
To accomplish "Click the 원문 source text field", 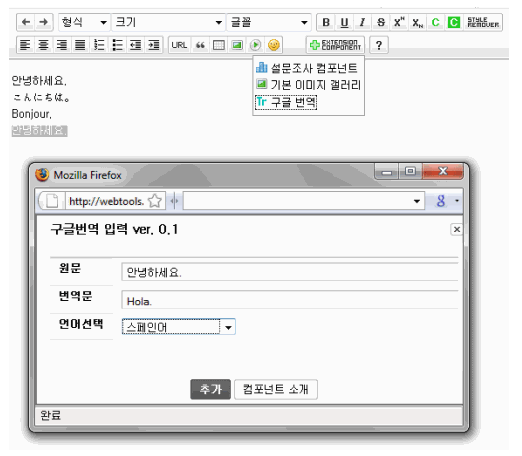I will (x=290, y=272).
